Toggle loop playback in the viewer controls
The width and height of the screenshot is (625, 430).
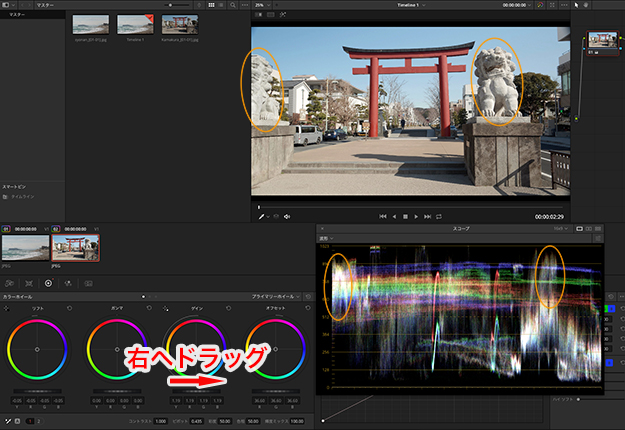440,216
